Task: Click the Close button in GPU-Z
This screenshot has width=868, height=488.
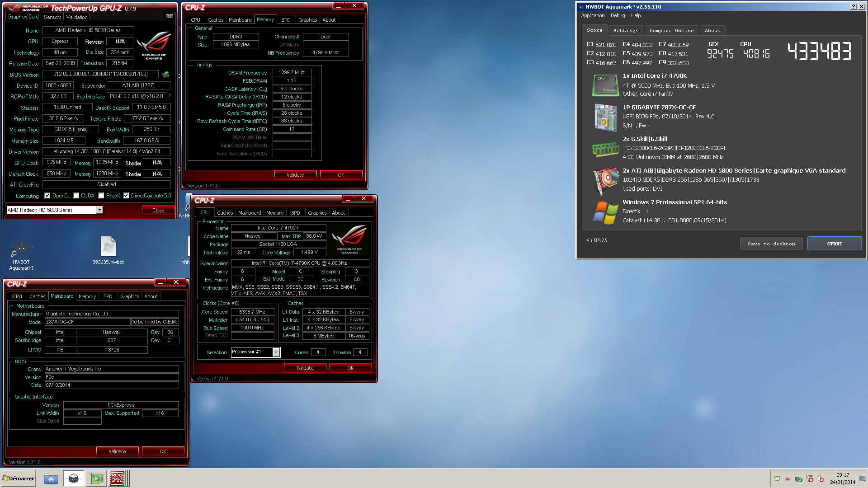Action: [158, 211]
